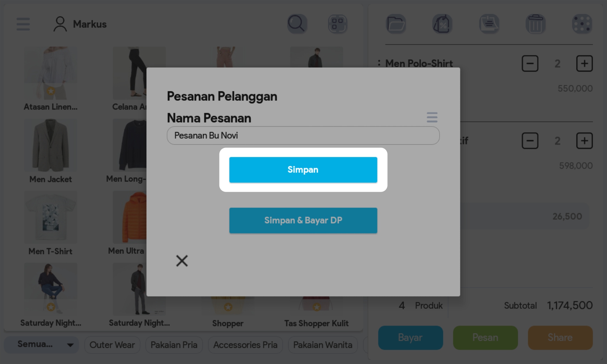The width and height of the screenshot is (607, 364).
Task: Open list menu beside Nama Pesanan
Action: 432,117
